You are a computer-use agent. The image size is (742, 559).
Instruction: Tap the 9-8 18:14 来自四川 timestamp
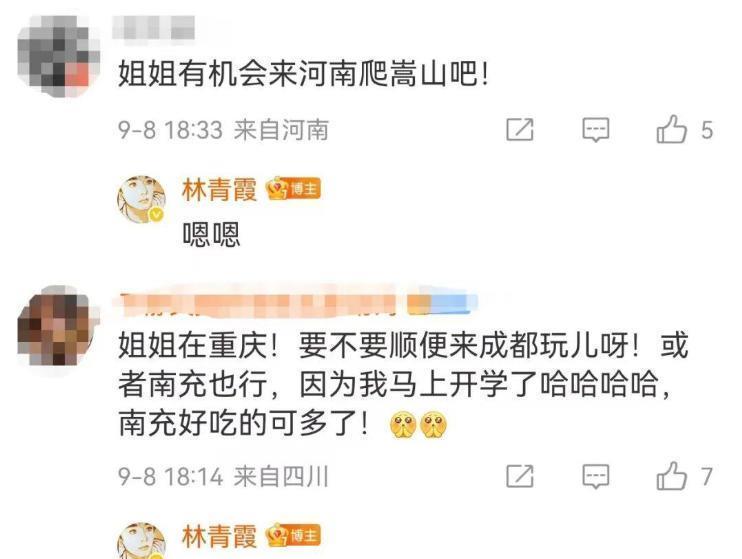(x=223, y=476)
